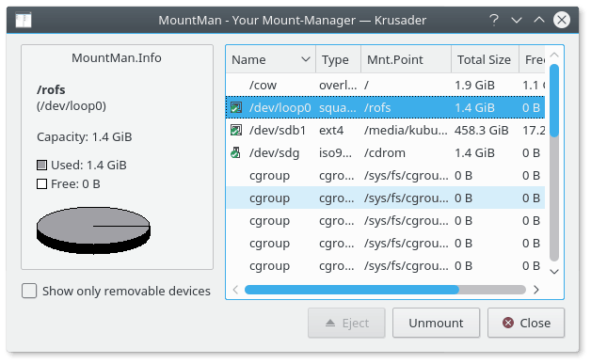The image size is (591, 364).
Task: Select the /dev/sdg row
Action: coord(386,153)
